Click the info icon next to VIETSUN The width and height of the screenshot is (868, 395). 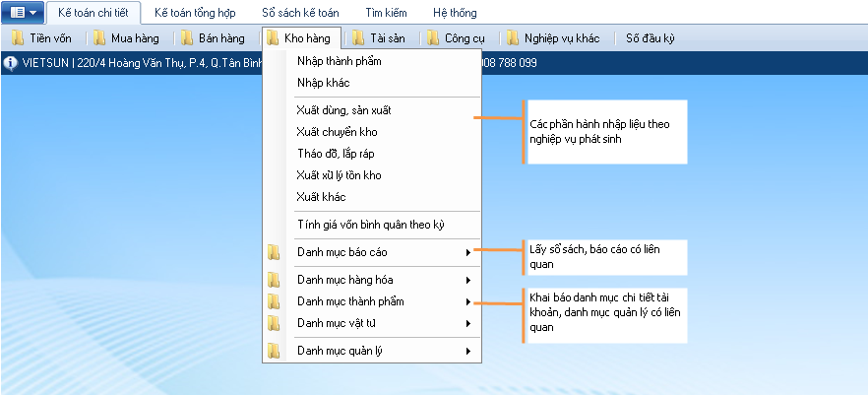click(11, 63)
